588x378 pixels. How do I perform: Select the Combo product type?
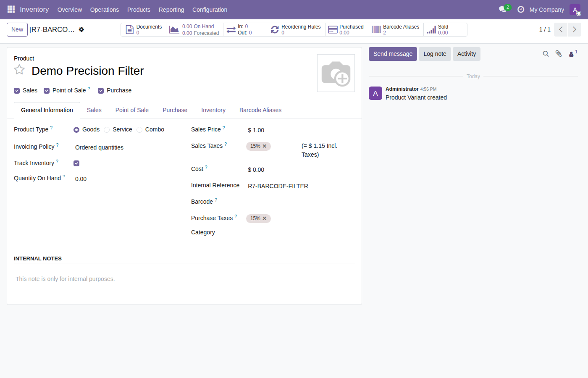[139, 130]
